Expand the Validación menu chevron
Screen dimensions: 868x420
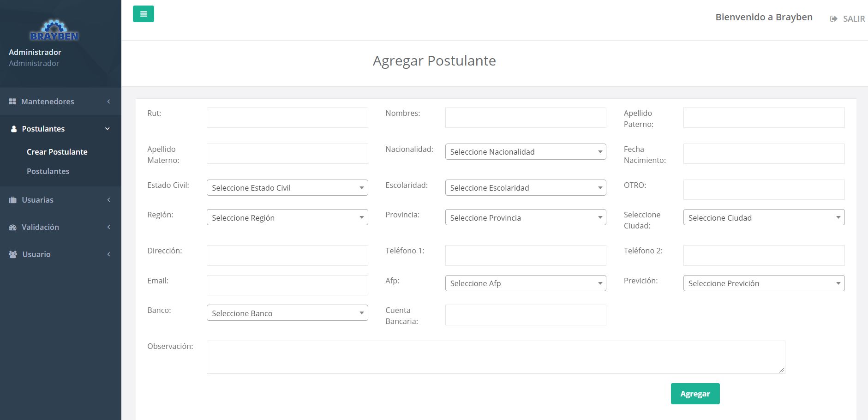108,227
